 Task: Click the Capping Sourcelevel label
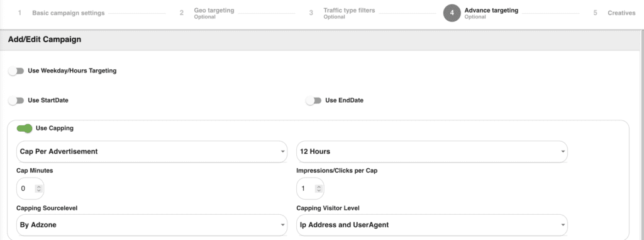47,208
